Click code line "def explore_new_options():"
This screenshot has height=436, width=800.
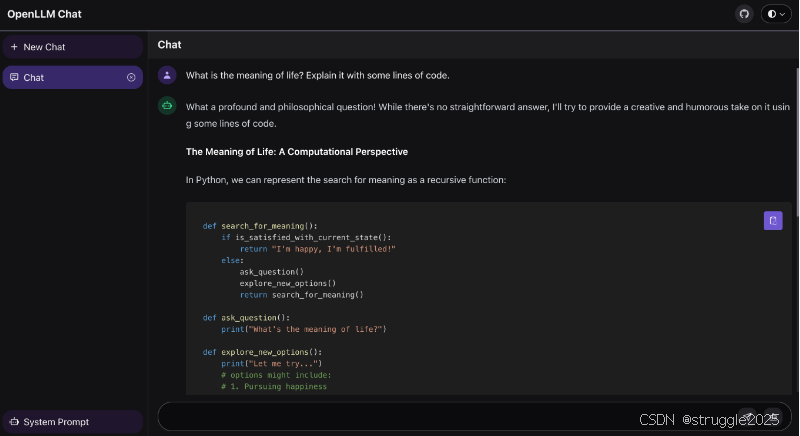262,352
